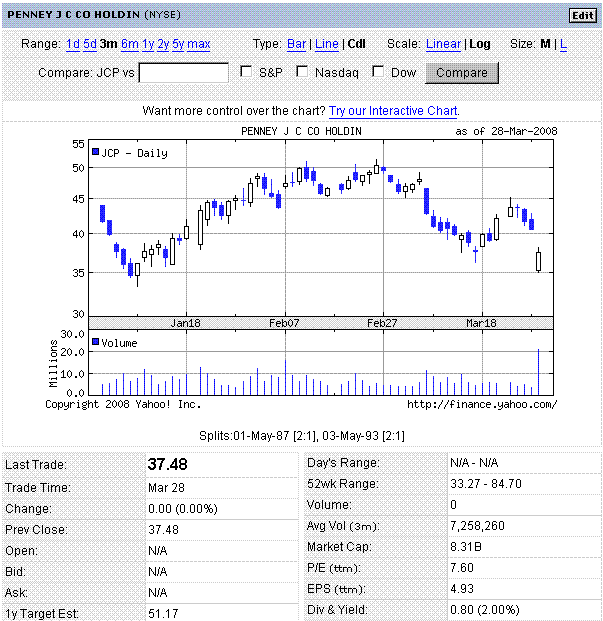Select the 1d range link

click(x=73, y=44)
